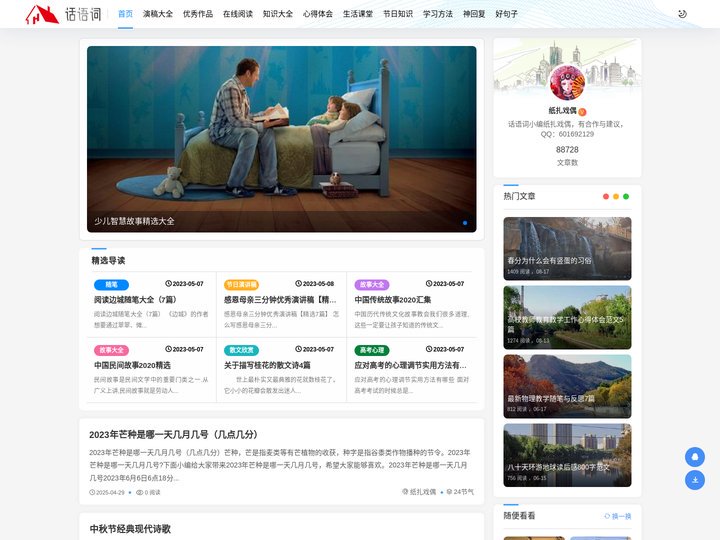Open 关于描写桂花的散文诗4篇 article
Image resolution: width=720 pixels, height=540 pixels.
267,366
